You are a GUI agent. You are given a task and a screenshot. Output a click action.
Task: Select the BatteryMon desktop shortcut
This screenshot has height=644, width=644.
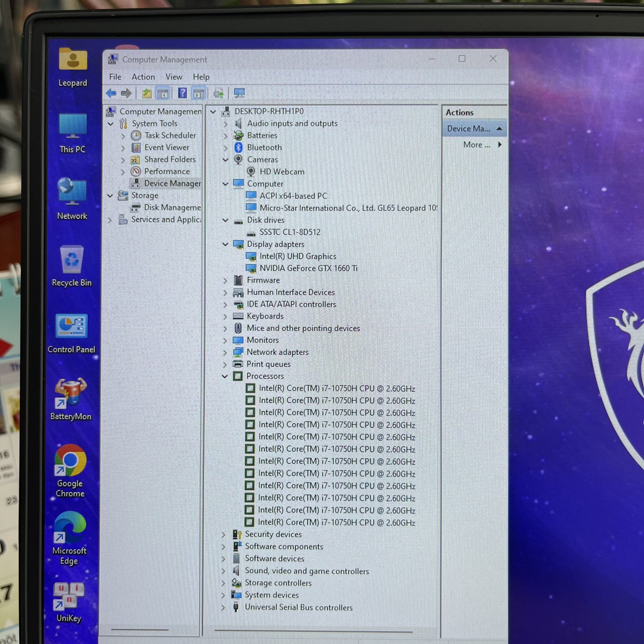pos(71,400)
